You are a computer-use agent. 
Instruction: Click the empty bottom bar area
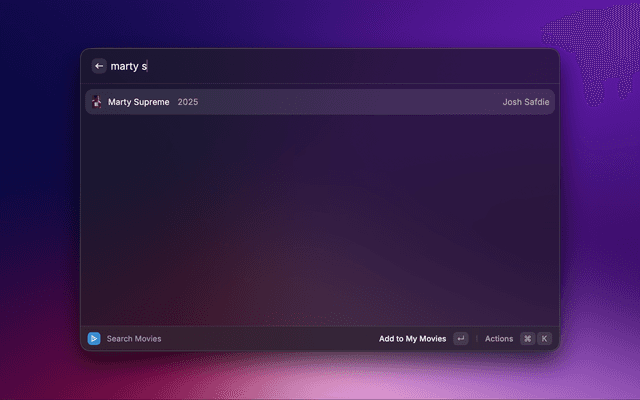click(270, 339)
